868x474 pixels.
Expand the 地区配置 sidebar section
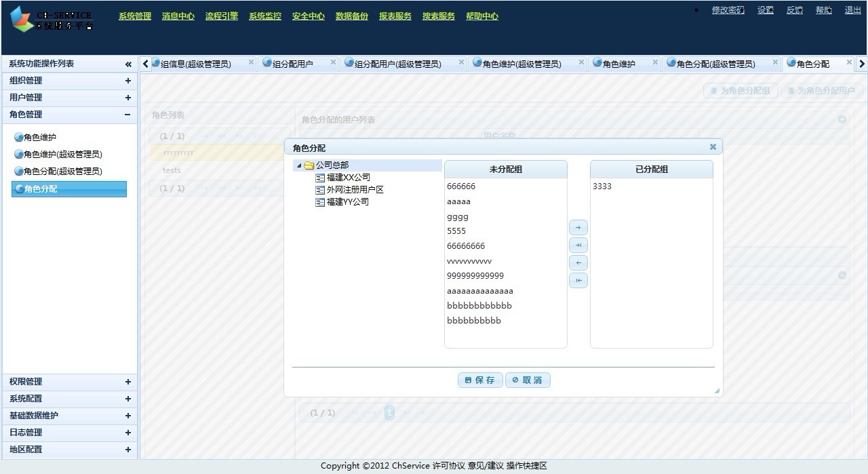pos(127,450)
